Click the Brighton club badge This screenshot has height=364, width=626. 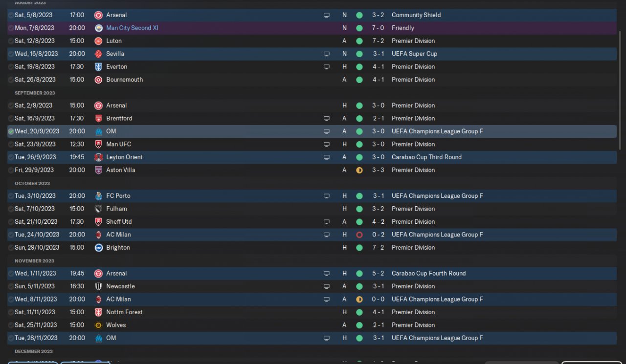98,248
